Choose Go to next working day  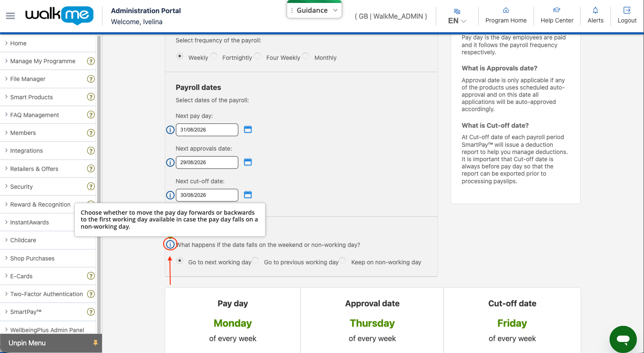click(180, 261)
